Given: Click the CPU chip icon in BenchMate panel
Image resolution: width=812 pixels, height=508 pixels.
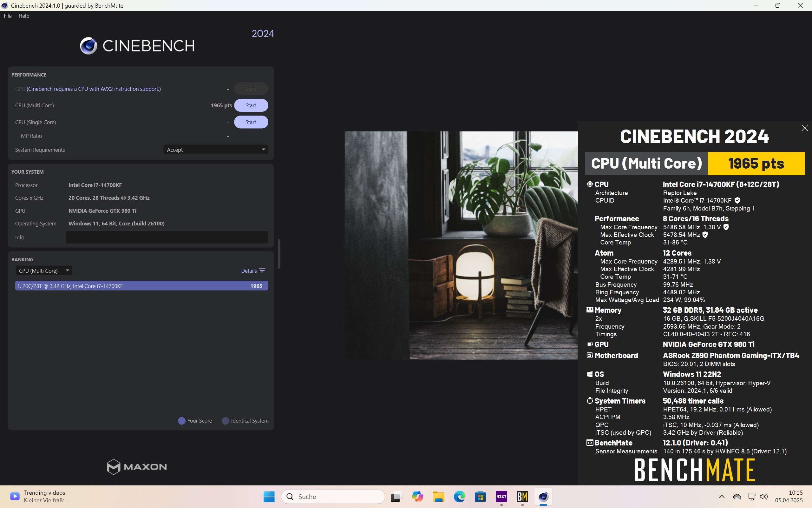Looking at the screenshot, I should pyautogui.click(x=590, y=184).
